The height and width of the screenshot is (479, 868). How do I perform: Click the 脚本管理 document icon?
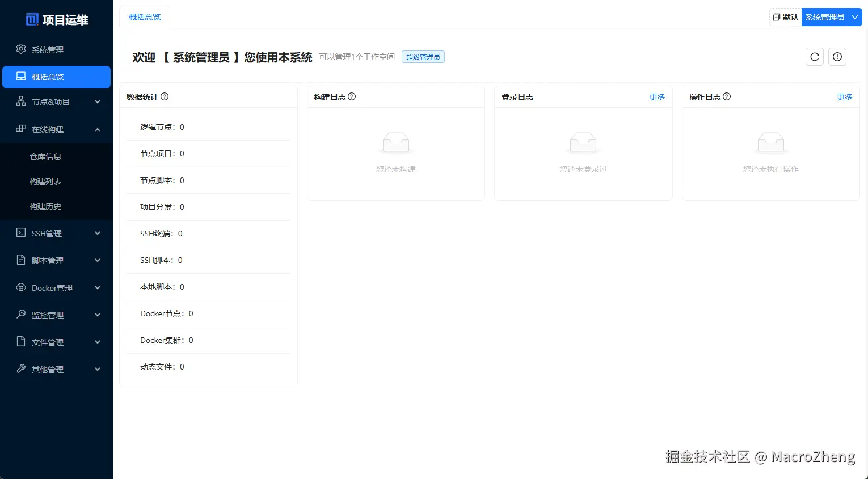[21, 260]
